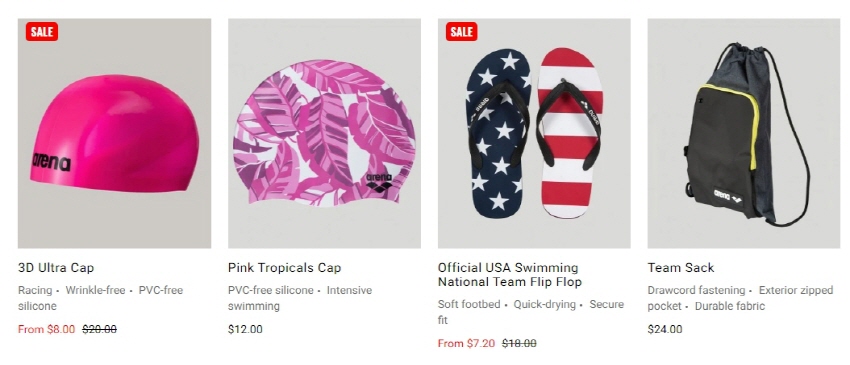Open the Pink Tropicals Cap product image

(324, 133)
